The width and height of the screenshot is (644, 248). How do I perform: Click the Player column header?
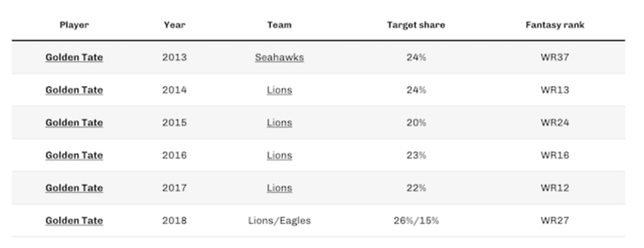pos(74,25)
